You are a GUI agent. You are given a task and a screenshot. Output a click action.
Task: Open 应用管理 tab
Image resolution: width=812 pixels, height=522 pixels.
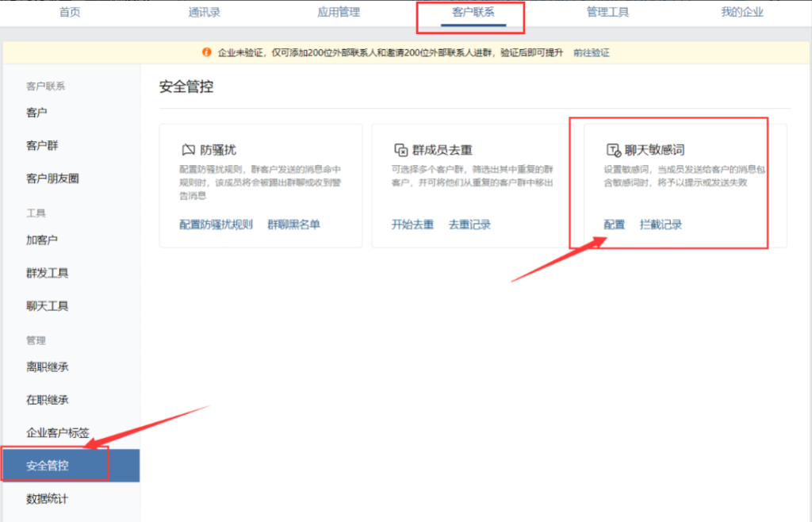point(339,12)
